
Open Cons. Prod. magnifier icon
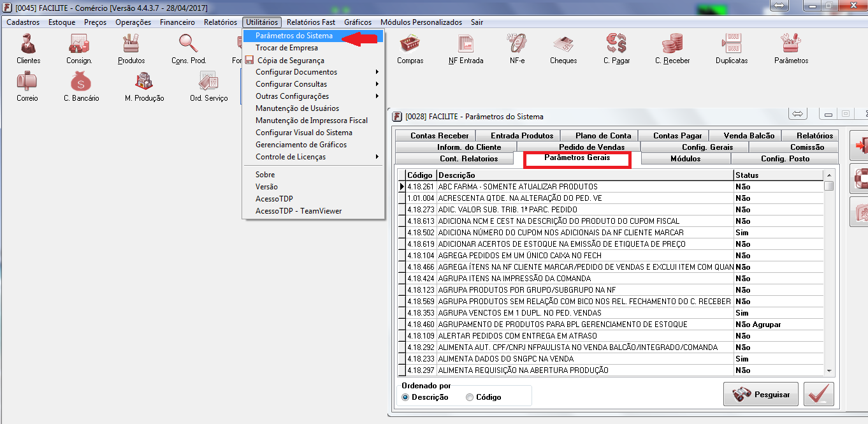(x=189, y=43)
